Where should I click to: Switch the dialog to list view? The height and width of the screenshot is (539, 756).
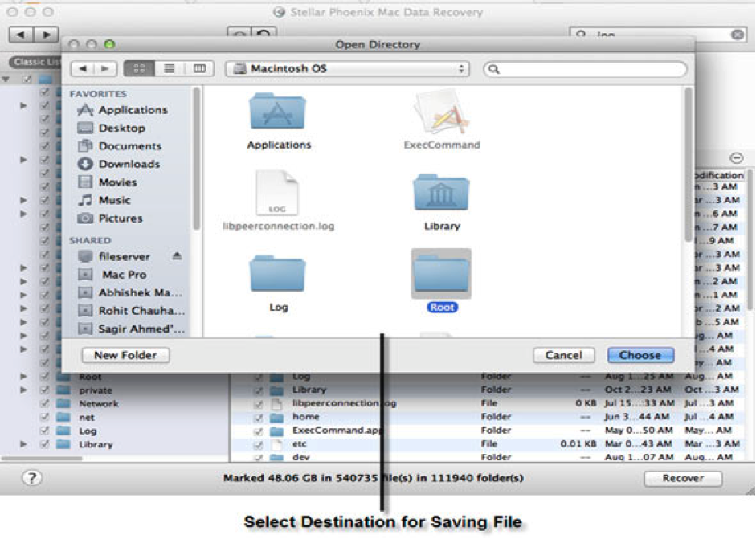[x=170, y=68]
